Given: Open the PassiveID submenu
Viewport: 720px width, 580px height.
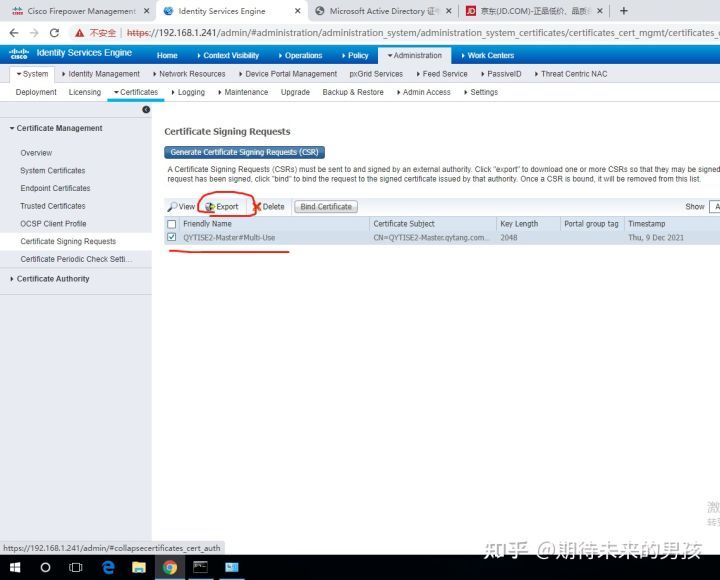Looking at the screenshot, I should (501, 74).
